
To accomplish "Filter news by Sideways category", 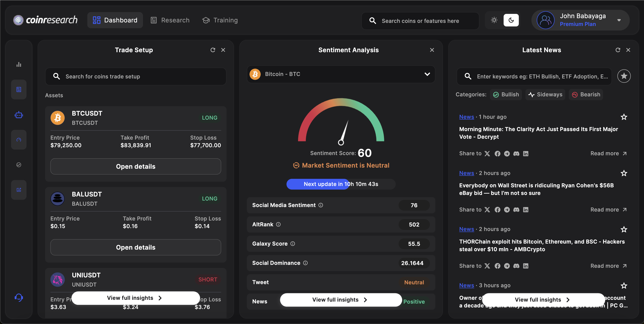I will (545, 95).
